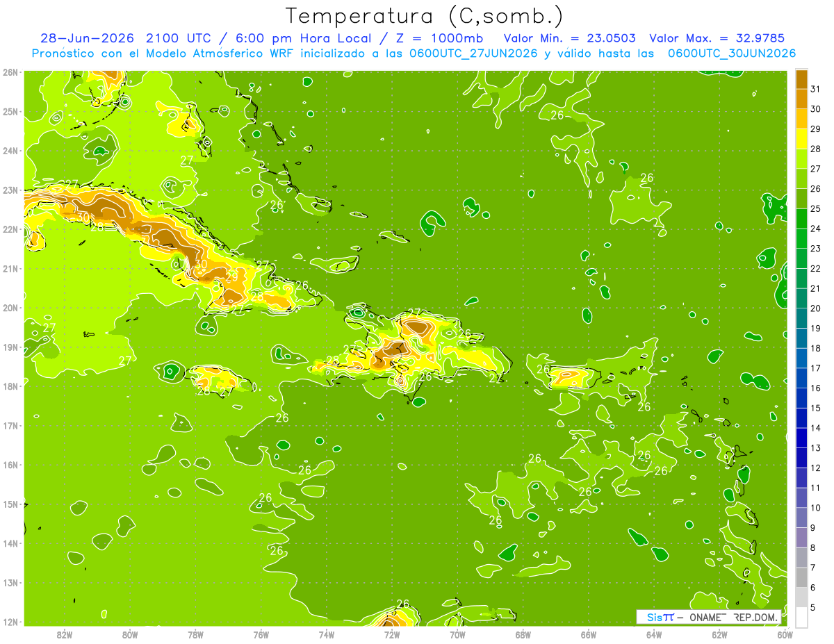Click the '26N' latitude axis label
The image size is (834, 644).
click(x=10, y=72)
